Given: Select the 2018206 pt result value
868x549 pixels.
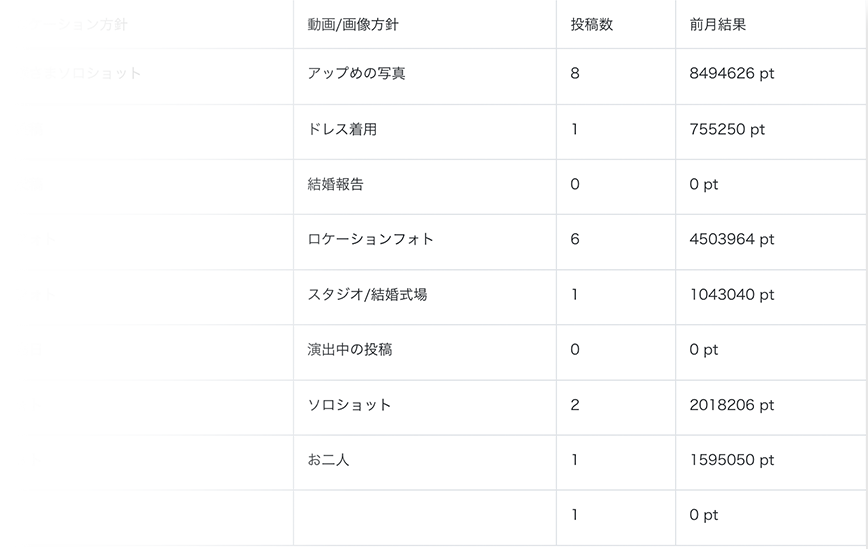Looking at the screenshot, I should (x=731, y=405).
